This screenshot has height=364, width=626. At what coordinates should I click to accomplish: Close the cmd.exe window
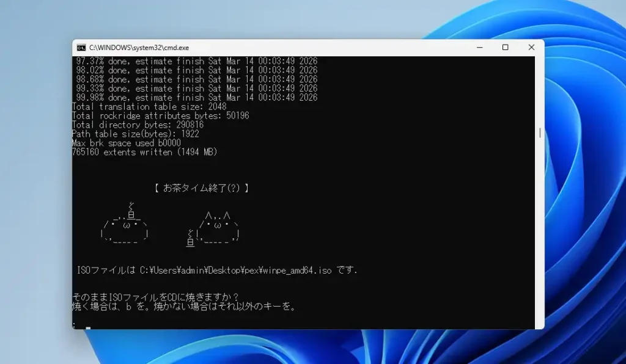click(x=531, y=48)
